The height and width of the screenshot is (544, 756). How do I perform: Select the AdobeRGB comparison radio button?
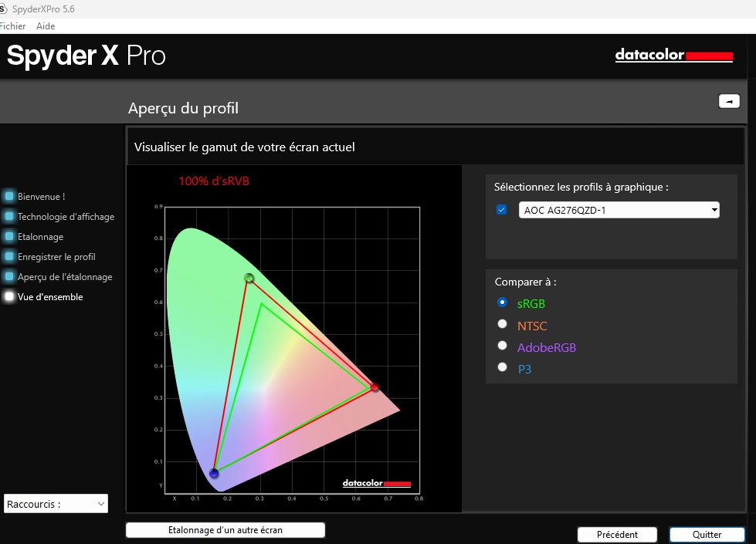click(503, 346)
